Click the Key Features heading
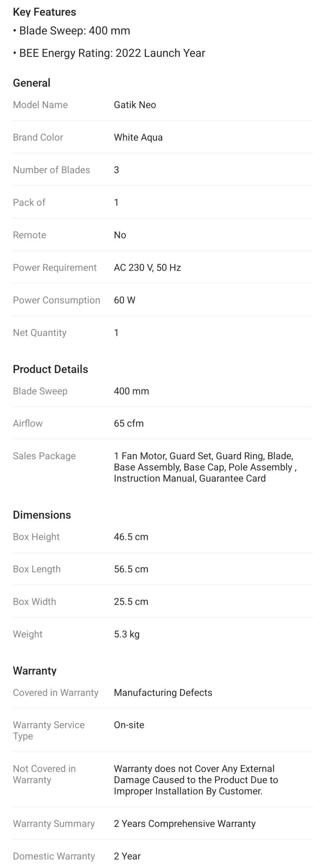This screenshot has width=326, height=868. click(44, 12)
